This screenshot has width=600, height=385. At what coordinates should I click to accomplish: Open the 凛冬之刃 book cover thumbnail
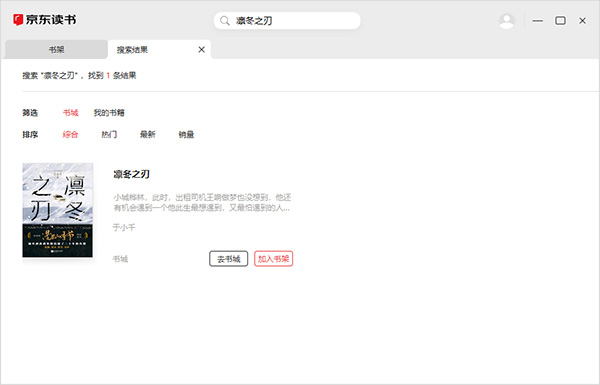pyautogui.click(x=57, y=210)
